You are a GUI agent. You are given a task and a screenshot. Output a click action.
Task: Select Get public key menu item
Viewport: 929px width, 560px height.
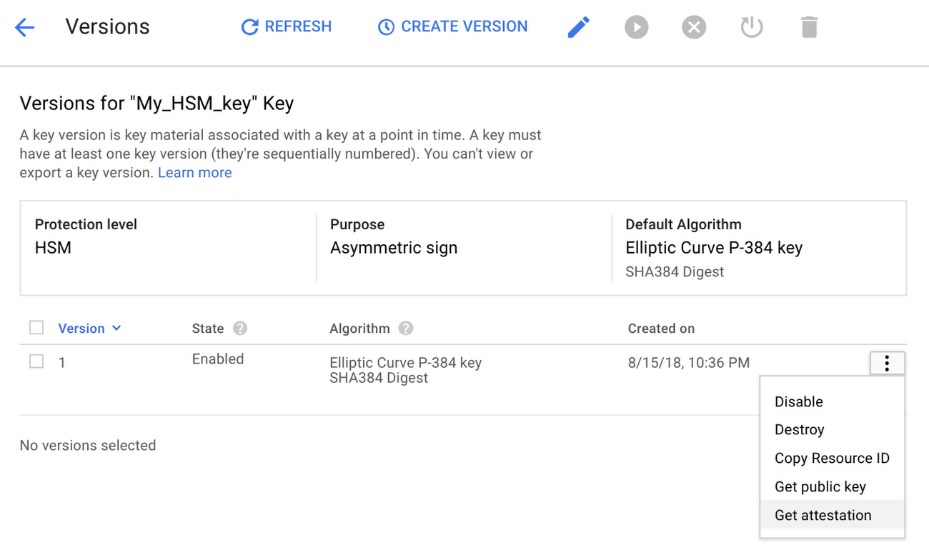(x=820, y=486)
